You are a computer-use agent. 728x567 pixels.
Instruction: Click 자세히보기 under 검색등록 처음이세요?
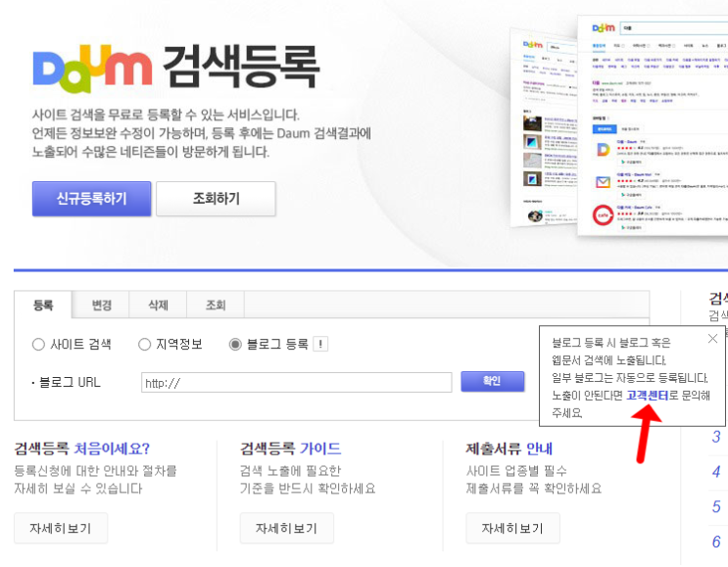pyautogui.click(x=61, y=528)
